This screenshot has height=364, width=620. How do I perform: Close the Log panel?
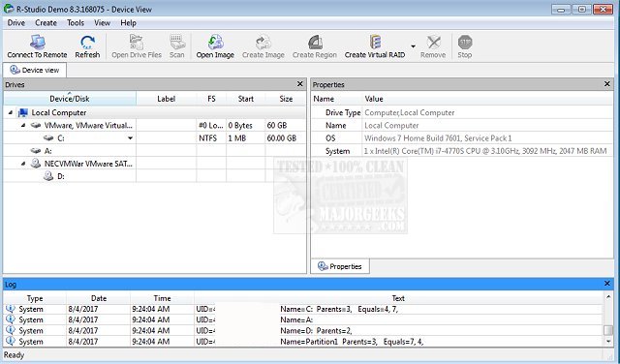pyautogui.click(x=607, y=284)
